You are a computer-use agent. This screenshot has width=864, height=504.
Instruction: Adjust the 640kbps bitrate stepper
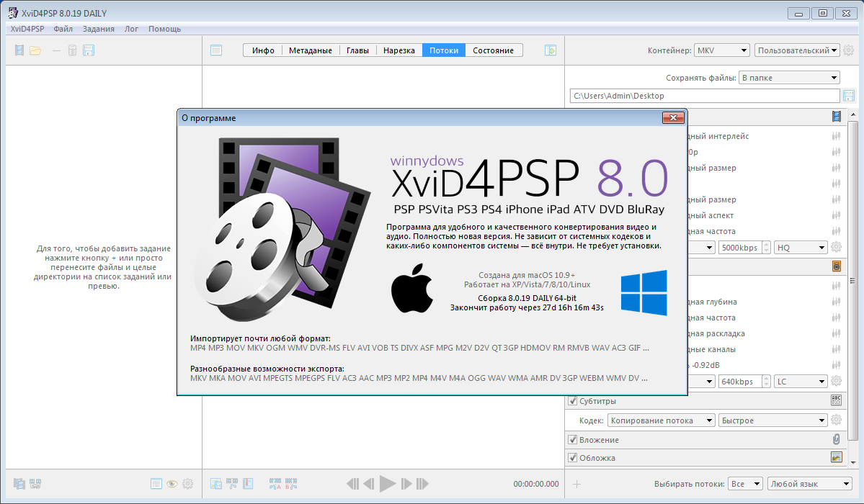[766, 381]
